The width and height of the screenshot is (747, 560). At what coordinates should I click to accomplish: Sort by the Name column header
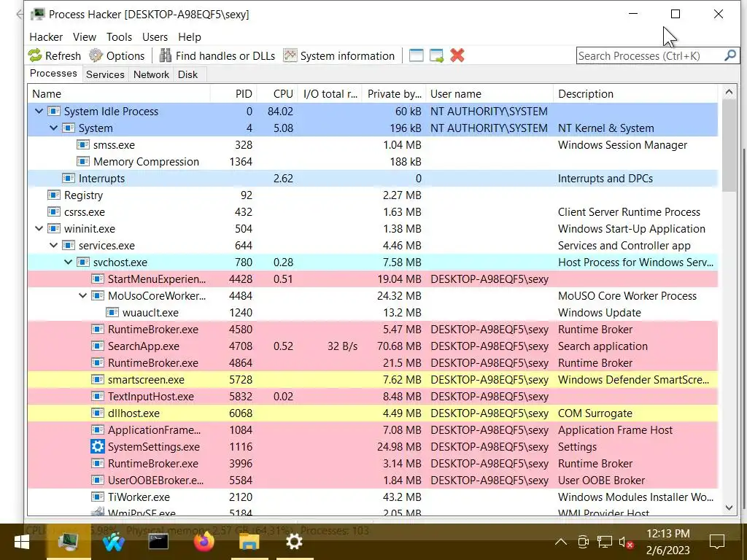coord(119,94)
